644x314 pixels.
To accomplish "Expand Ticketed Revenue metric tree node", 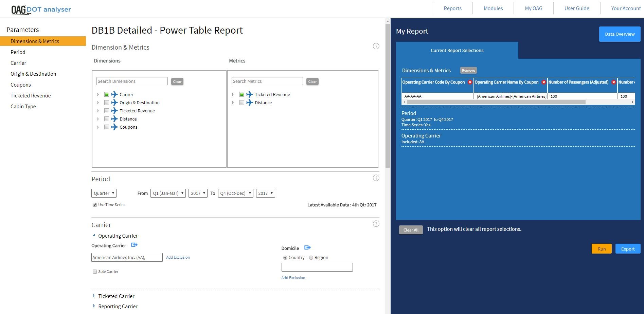I will pos(233,94).
